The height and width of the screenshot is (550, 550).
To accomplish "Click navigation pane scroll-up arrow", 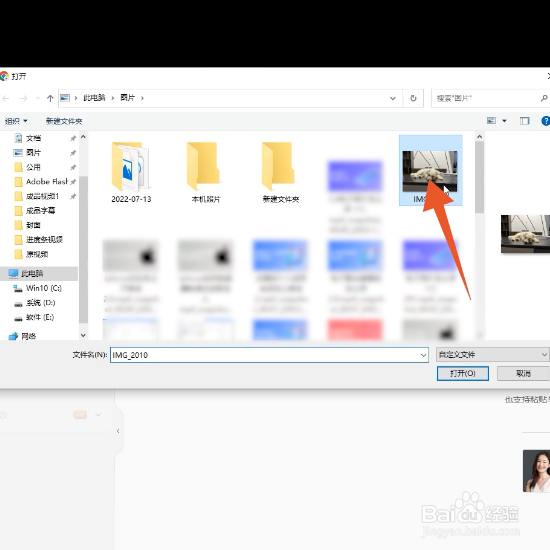I will [x=83, y=137].
